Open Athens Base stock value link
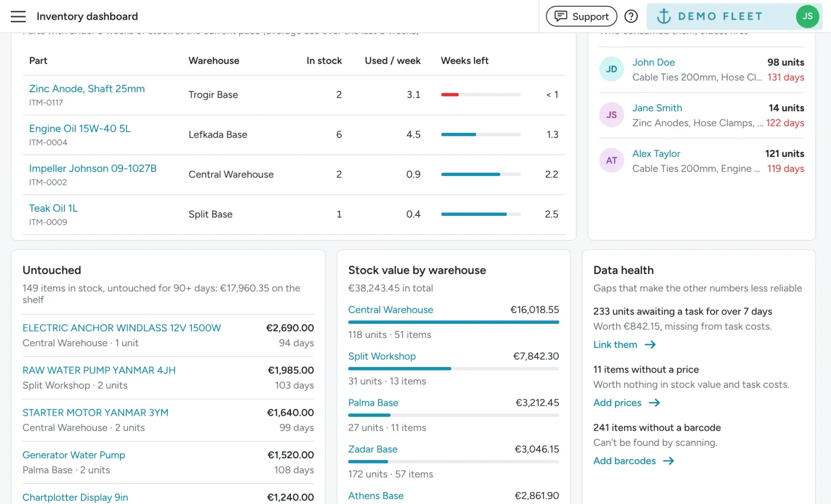This screenshot has height=504, width=831. pyautogui.click(x=376, y=496)
